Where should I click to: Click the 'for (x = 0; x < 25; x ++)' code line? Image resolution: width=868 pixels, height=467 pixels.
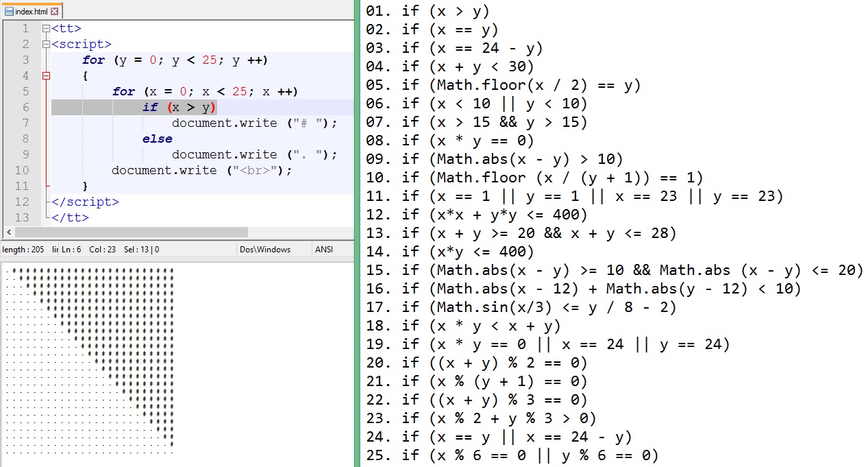click(x=205, y=92)
